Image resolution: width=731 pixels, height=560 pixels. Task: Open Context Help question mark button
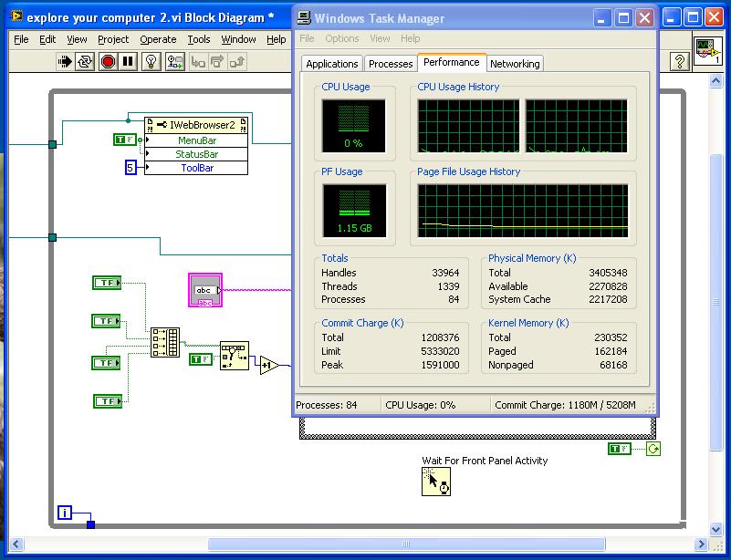680,61
